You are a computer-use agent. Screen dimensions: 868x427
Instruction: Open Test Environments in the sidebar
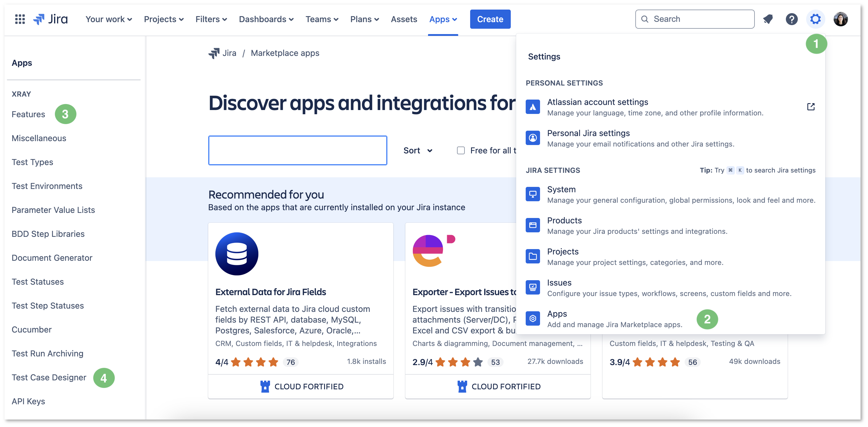click(47, 186)
